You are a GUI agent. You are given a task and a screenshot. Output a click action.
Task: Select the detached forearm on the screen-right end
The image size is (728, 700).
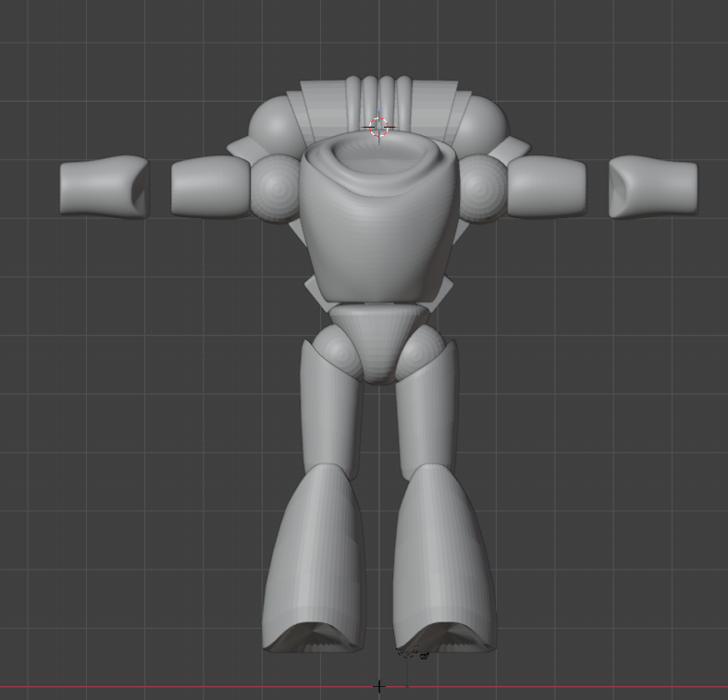pos(653,187)
